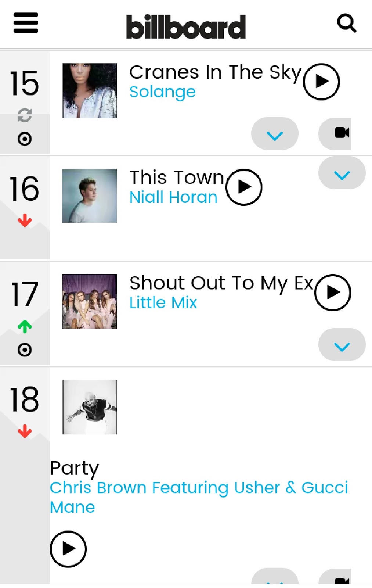Image resolution: width=372 pixels, height=588 pixels.
Task: Expand details for Shout Out To My Ex
Action: point(341,344)
